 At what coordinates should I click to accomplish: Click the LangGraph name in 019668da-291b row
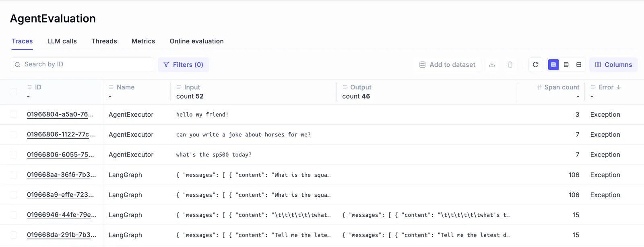[x=125, y=235]
